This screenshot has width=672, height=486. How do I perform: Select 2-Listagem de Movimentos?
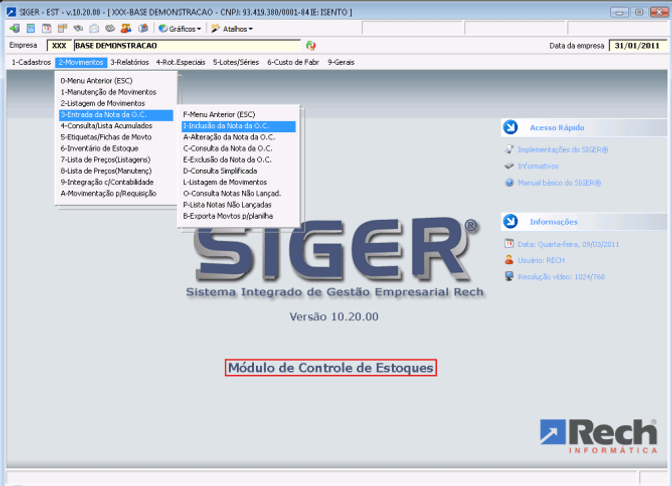tap(116, 103)
